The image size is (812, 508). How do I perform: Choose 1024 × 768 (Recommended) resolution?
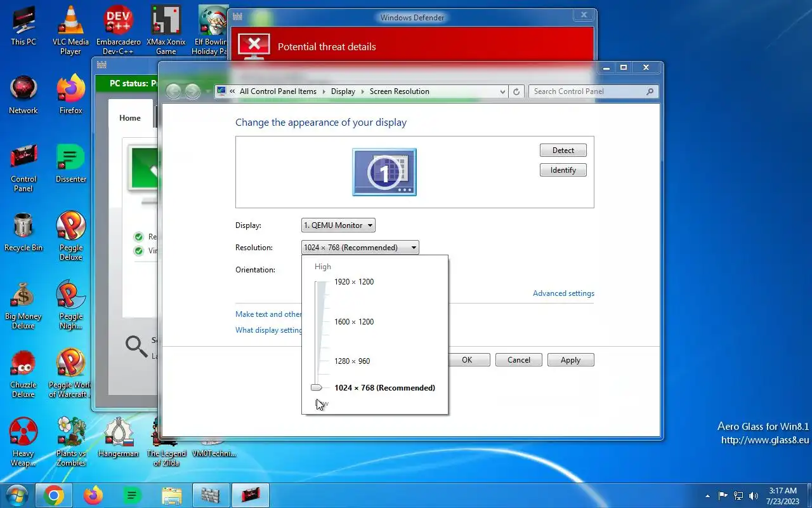pyautogui.click(x=384, y=388)
